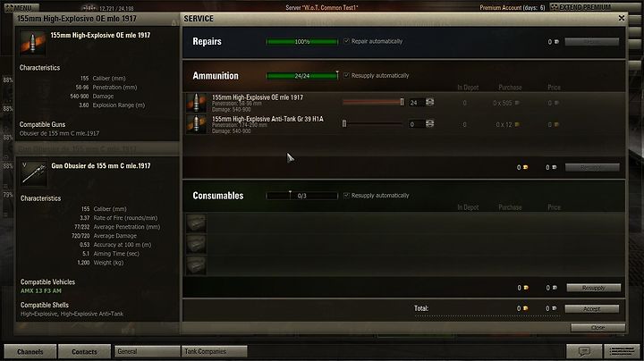
Task: Switch to the General chat tab
Action: tap(147, 351)
